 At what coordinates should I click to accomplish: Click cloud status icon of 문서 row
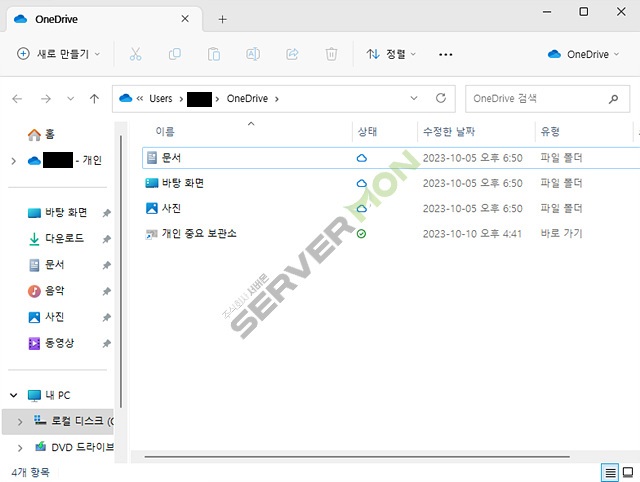[x=362, y=158]
